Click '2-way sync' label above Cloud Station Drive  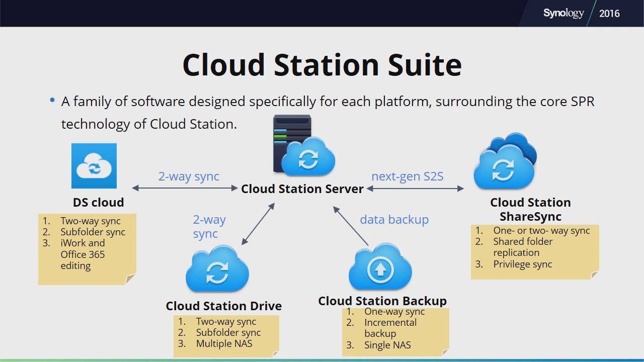coord(209,226)
